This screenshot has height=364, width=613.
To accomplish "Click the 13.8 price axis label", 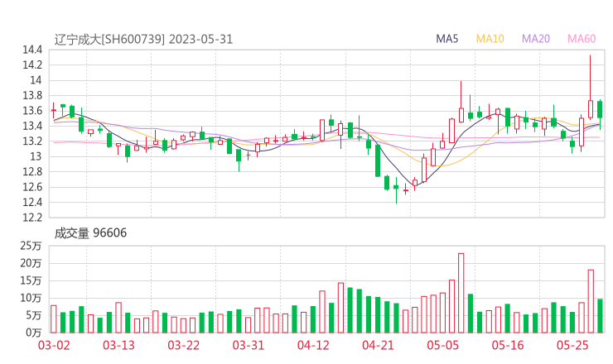I will pyautogui.click(x=32, y=95).
